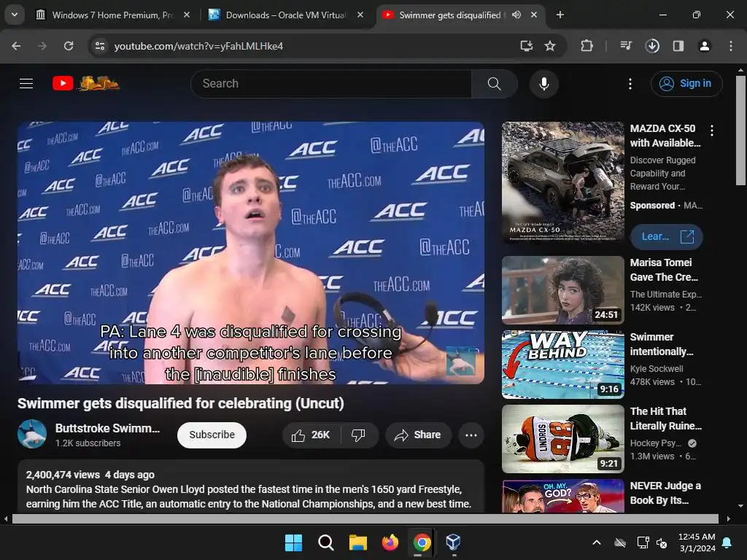Open Swimmer intentionally video title
747x560 pixels.
[662, 344]
